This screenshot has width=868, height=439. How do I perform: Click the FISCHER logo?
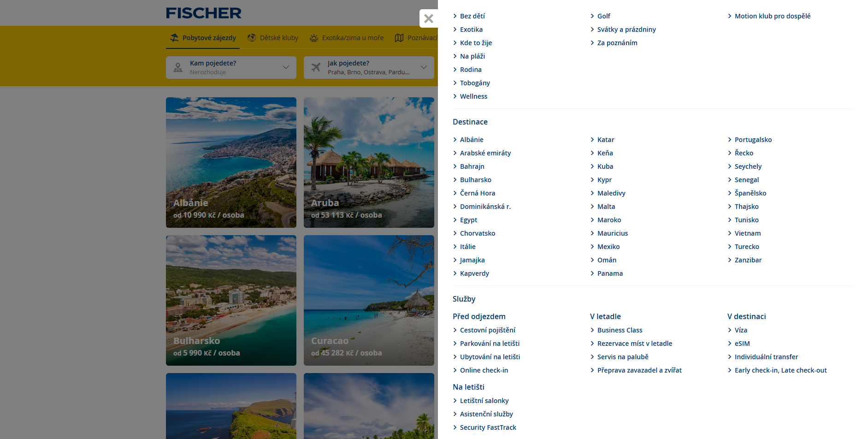point(204,13)
